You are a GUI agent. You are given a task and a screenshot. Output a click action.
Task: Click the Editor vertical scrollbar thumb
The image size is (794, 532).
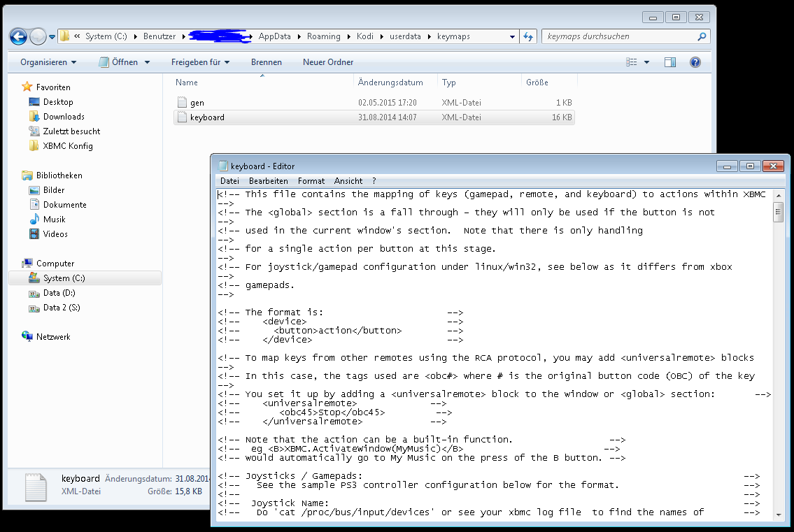tap(779, 211)
